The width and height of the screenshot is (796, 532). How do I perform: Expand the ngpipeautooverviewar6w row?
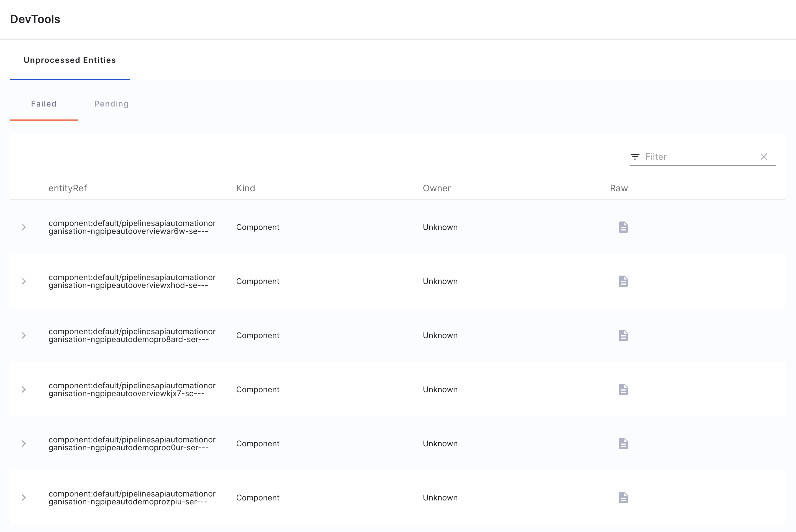tap(24, 227)
